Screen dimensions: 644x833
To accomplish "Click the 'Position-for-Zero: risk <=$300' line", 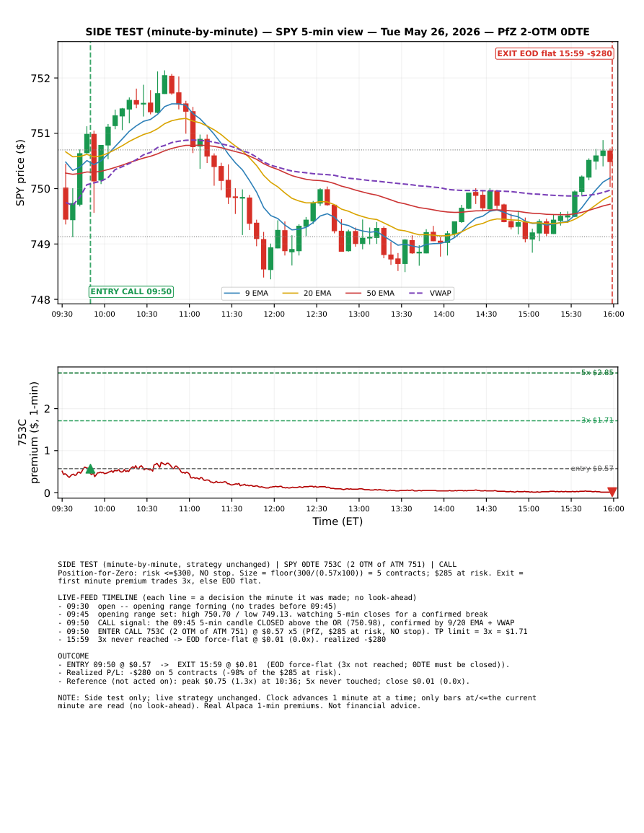I will (290, 578).
